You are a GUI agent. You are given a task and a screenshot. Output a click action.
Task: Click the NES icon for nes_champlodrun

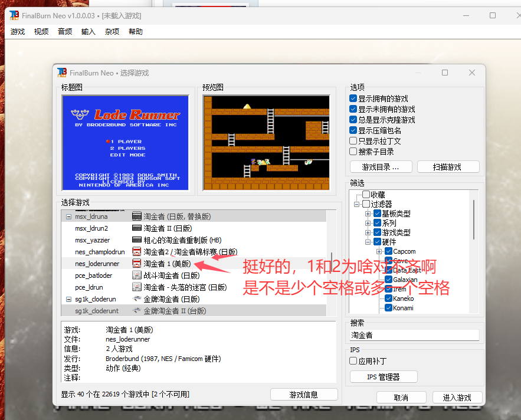(x=136, y=251)
